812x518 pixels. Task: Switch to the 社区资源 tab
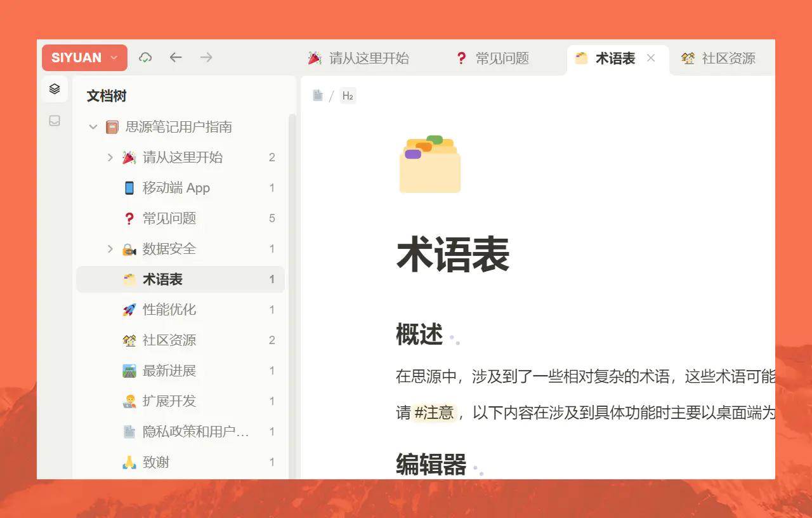pyautogui.click(x=719, y=59)
